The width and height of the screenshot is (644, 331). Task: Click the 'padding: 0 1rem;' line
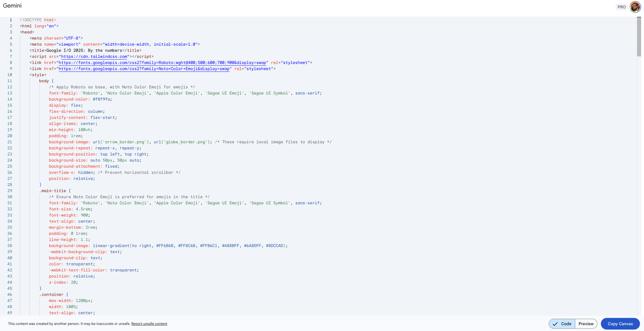[68, 234]
